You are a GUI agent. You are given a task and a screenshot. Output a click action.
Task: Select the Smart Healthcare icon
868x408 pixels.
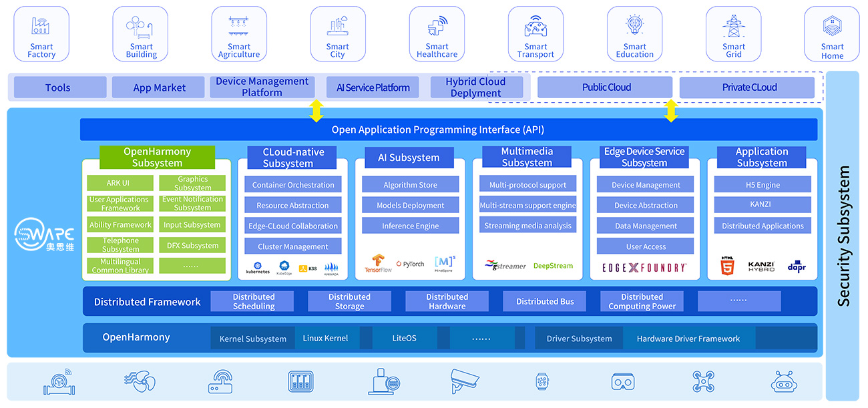[x=437, y=27]
